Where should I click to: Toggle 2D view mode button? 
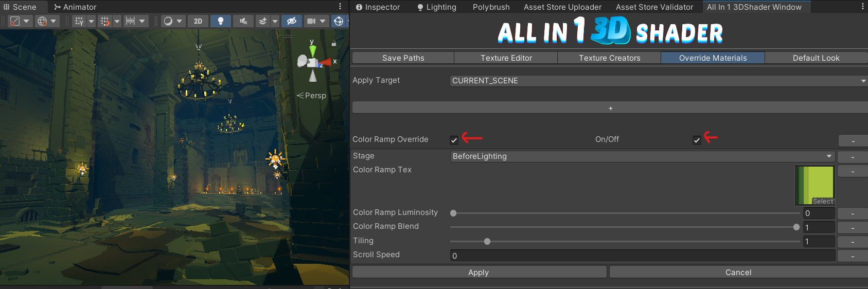(x=198, y=21)
